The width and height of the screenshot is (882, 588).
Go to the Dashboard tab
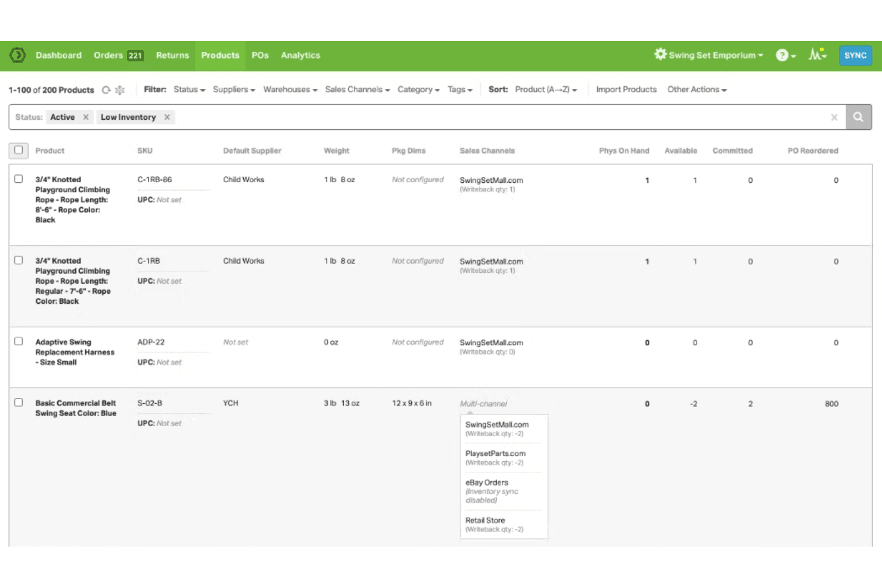58,55
